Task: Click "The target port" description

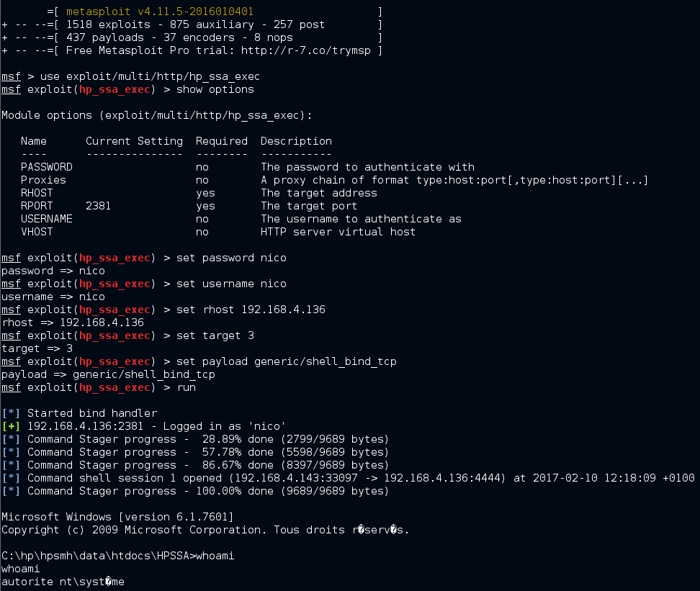Action: [309, 206]
